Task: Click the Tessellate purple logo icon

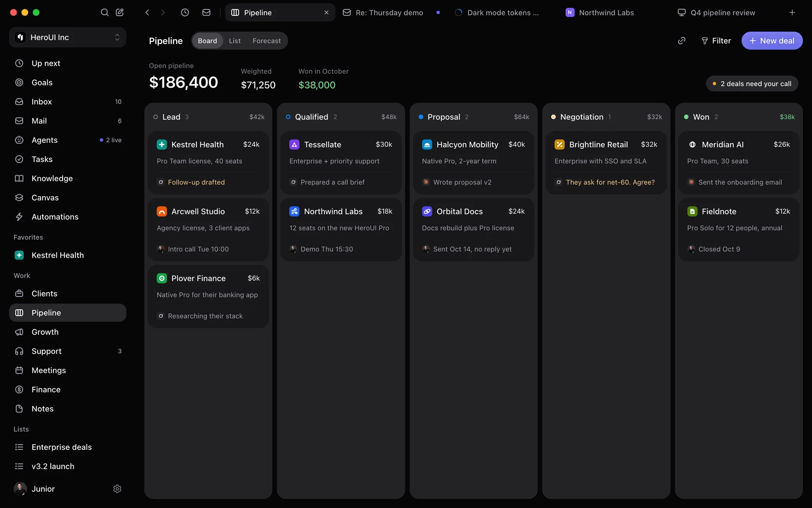Action: tap(295, 144)
